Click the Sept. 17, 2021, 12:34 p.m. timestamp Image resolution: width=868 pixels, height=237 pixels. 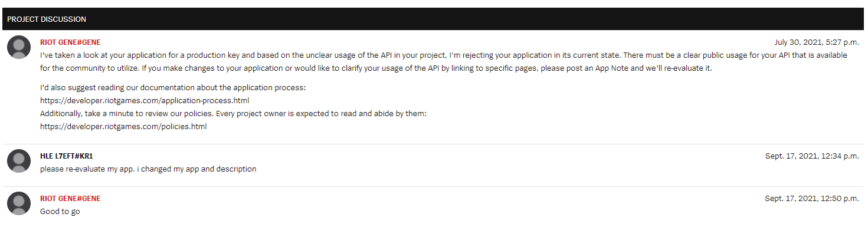(x=812, y=156)
